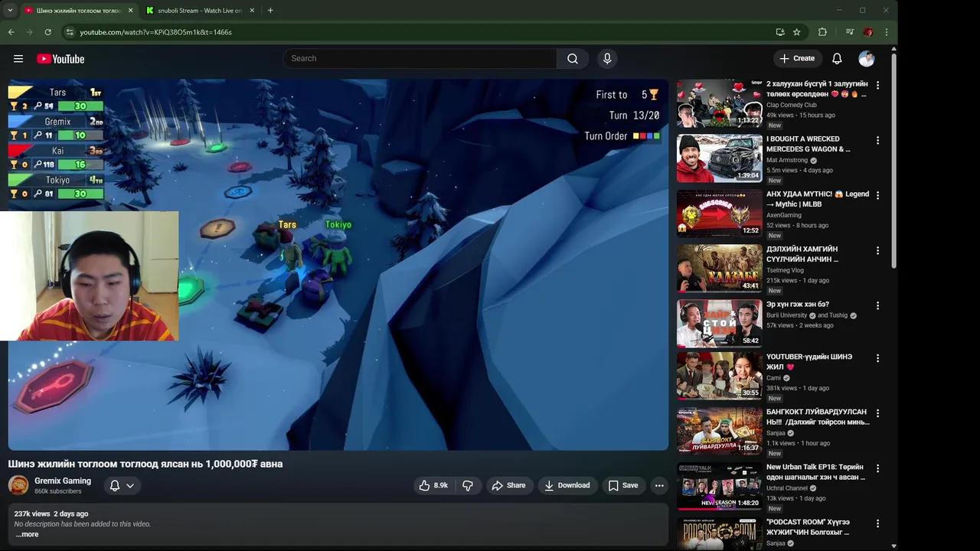Open options menu for Clap Comedy Club video
Viewport: 980px width, 551px height.
pyautogui.click(x=877, y=86)
